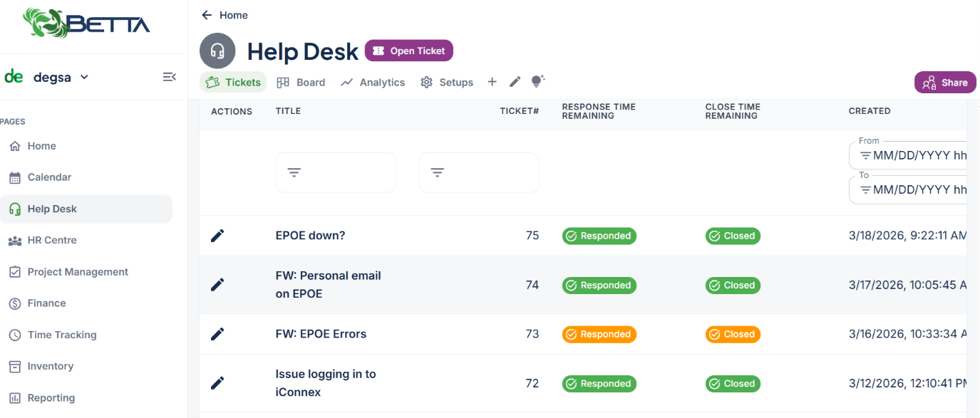Collapse the sidebar menu icon
980x418 pixels.
pos(169,77)
